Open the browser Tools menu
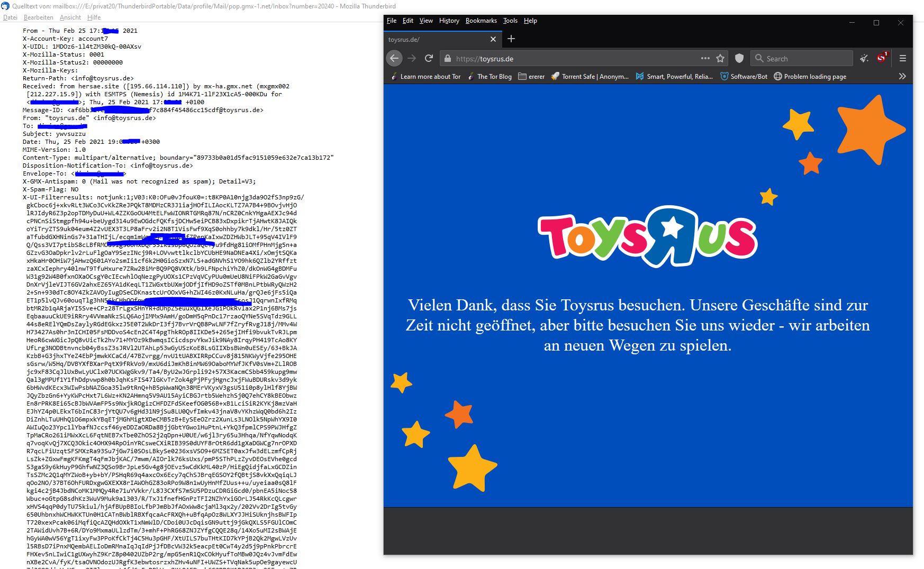Image resolution: width=924 pixels, height=569 pixels. (510, 21)
